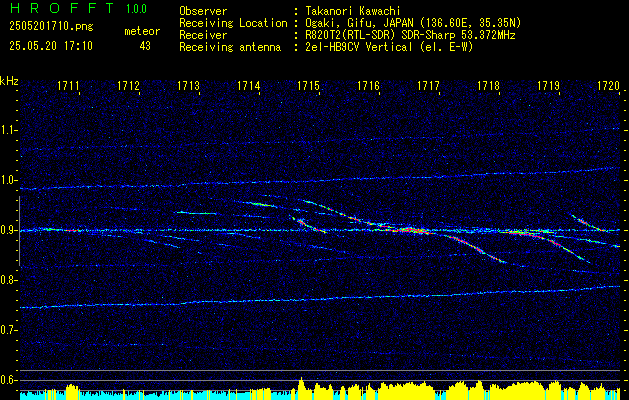Viewport: 629px width, 400px height.
Task: Click the 1716 time axis marker
Action: click(x=369, y=85)
